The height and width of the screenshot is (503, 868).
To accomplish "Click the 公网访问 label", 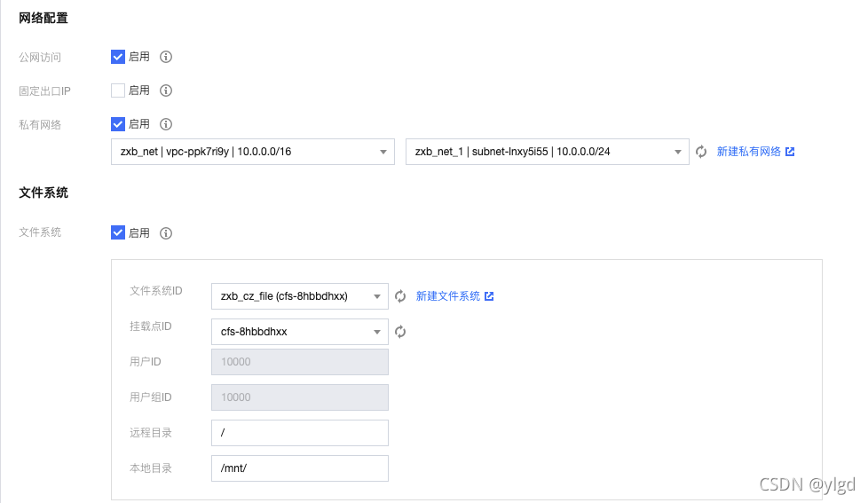I will pos(40,58).
